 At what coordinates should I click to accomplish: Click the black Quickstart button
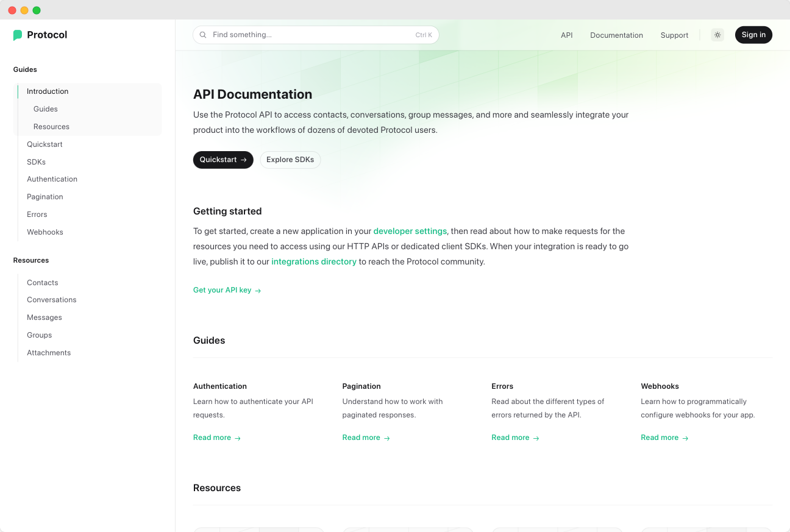[223, 160]
